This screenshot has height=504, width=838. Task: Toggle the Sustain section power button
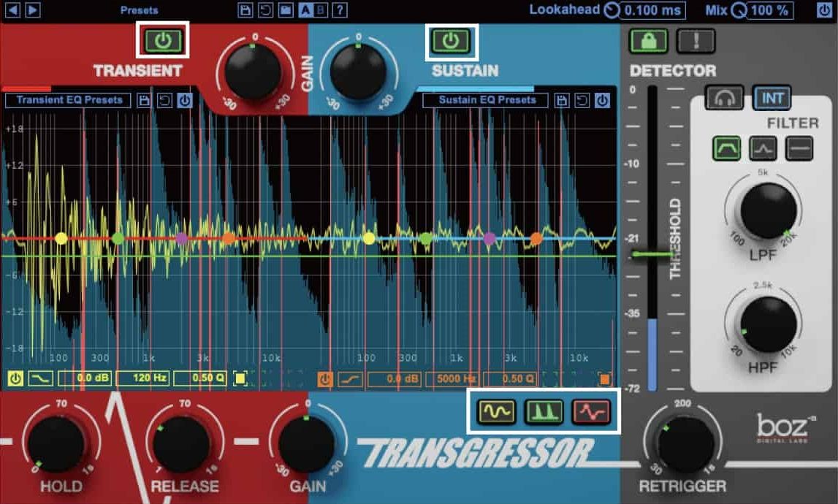451,40
